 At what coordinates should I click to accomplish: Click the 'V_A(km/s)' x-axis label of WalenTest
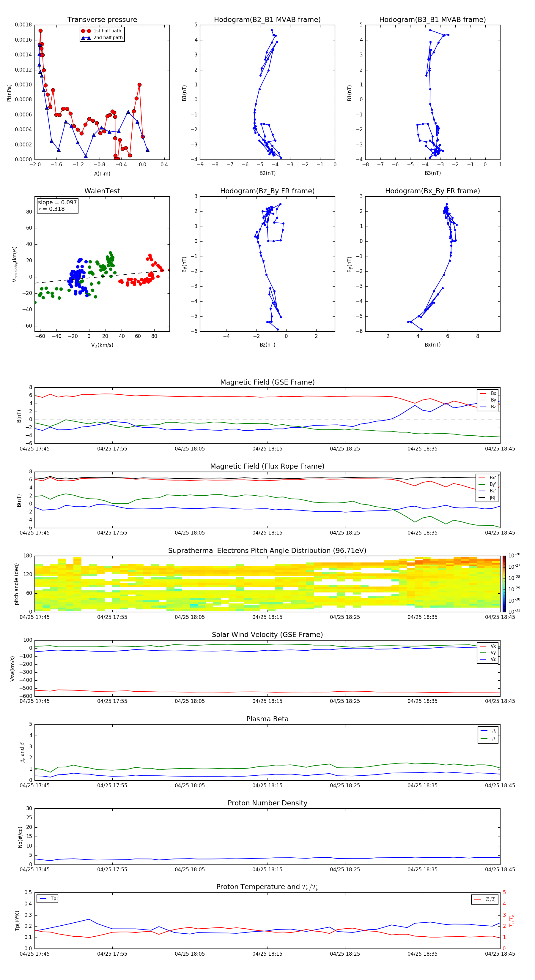click(102, 345)
